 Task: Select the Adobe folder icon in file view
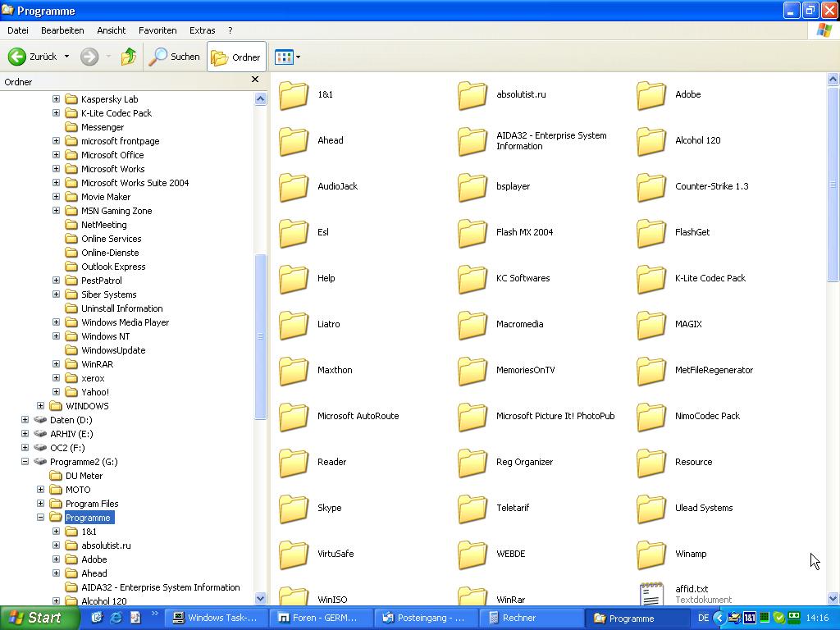pos(651,95)
